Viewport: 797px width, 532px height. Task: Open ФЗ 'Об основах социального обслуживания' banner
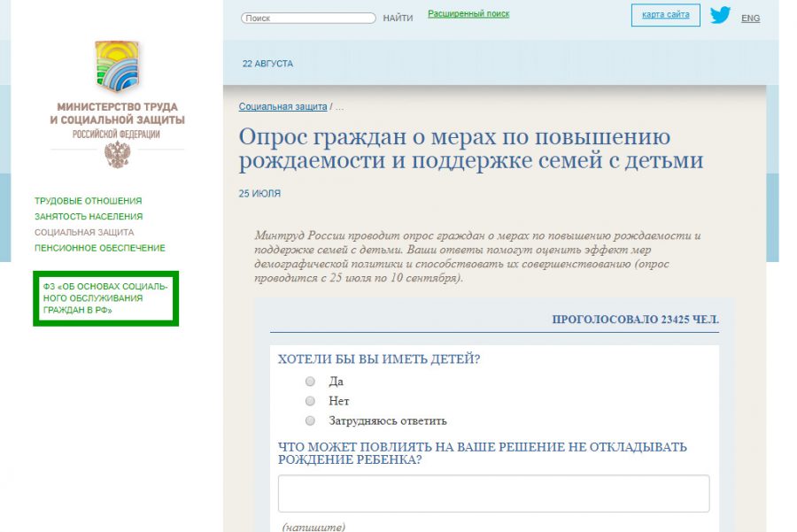point(105,298)
